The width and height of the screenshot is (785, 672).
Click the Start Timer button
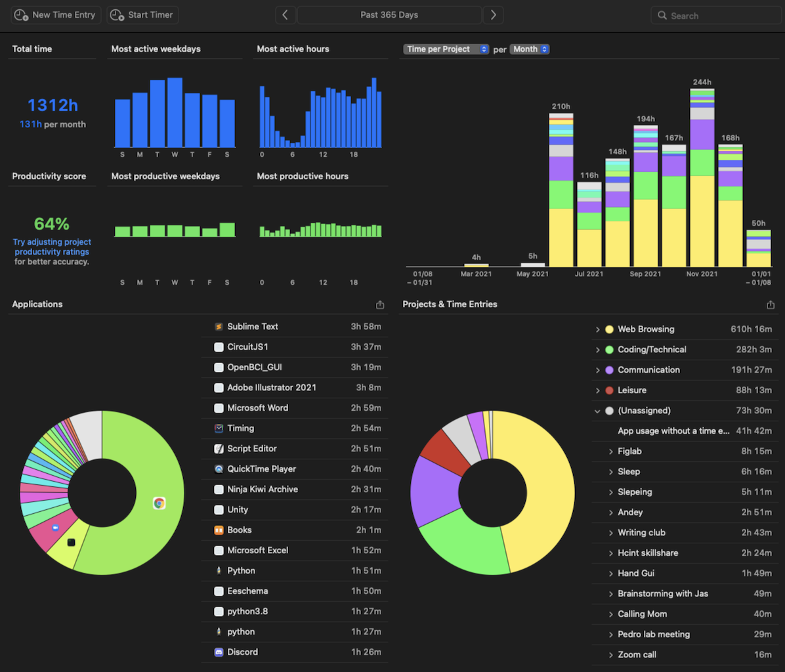pos(142,15)
